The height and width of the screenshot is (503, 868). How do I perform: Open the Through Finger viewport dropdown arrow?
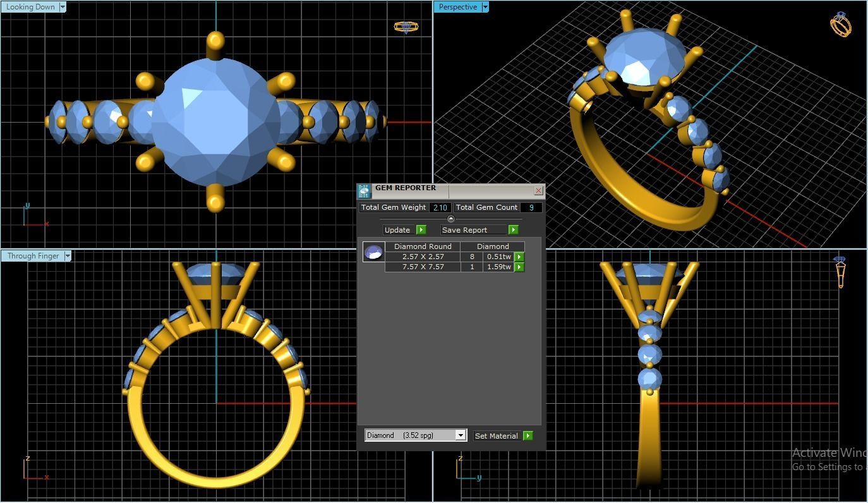coord(68,256)
